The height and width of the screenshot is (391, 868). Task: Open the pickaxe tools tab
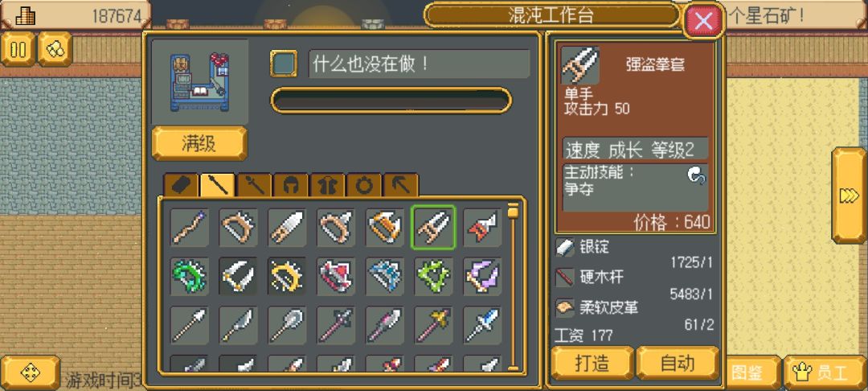[401, 186]
